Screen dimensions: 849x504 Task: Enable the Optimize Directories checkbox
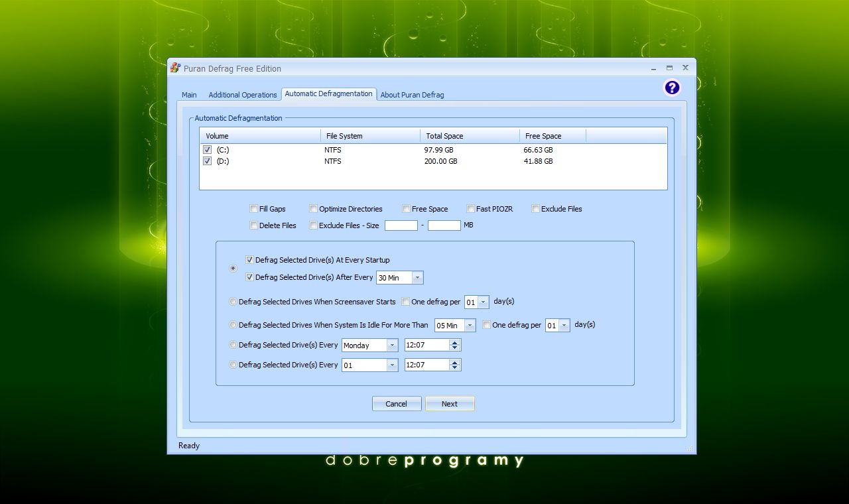tap(313, 209)
